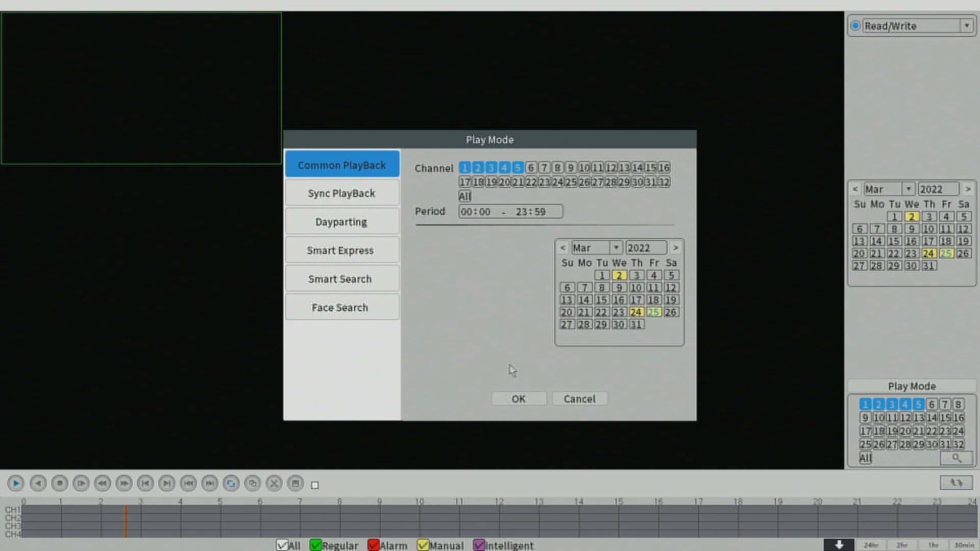Toggle the All record type checkbox
Viewport: 980px width, 551px height.
pos(282,545)
